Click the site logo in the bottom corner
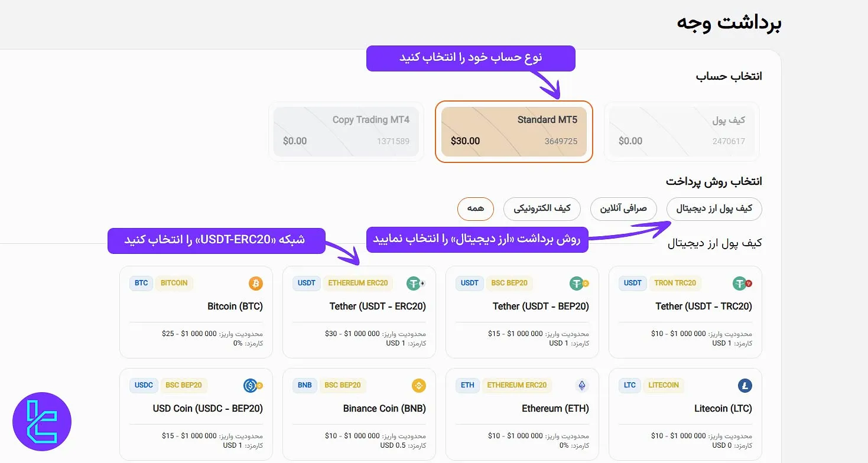Screen dimensions: 868x463 click(41, 421)
